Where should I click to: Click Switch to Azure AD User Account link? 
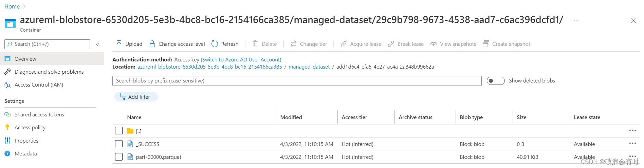click(241, 59)
